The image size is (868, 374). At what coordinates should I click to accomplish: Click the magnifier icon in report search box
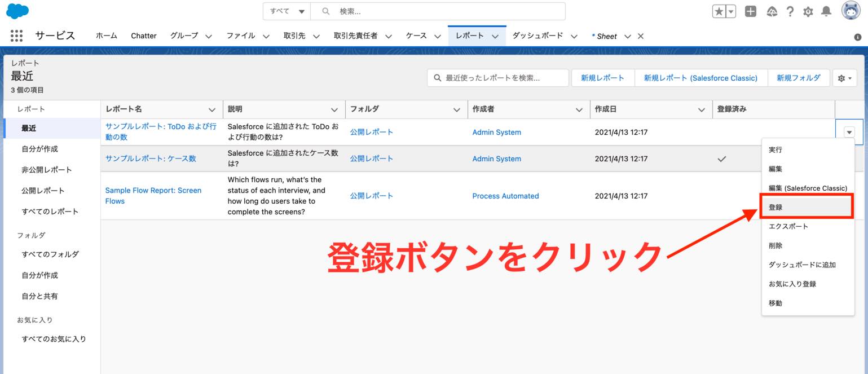click(438, 78)
